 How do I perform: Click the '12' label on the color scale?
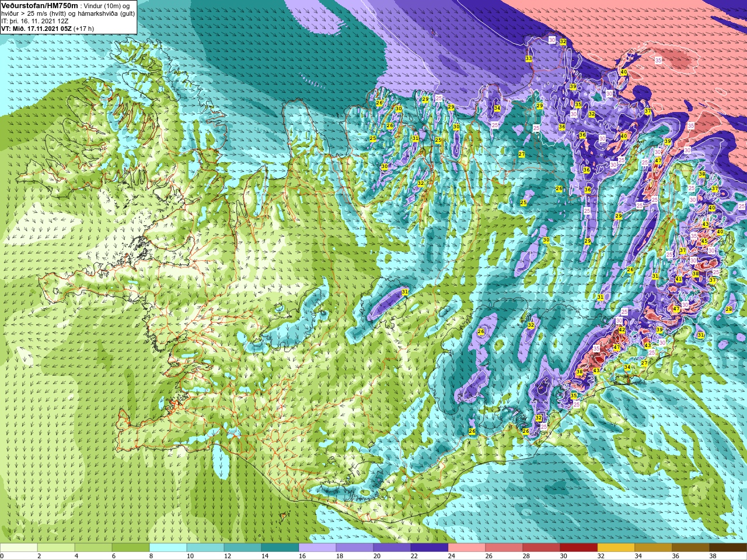(228, 556)
